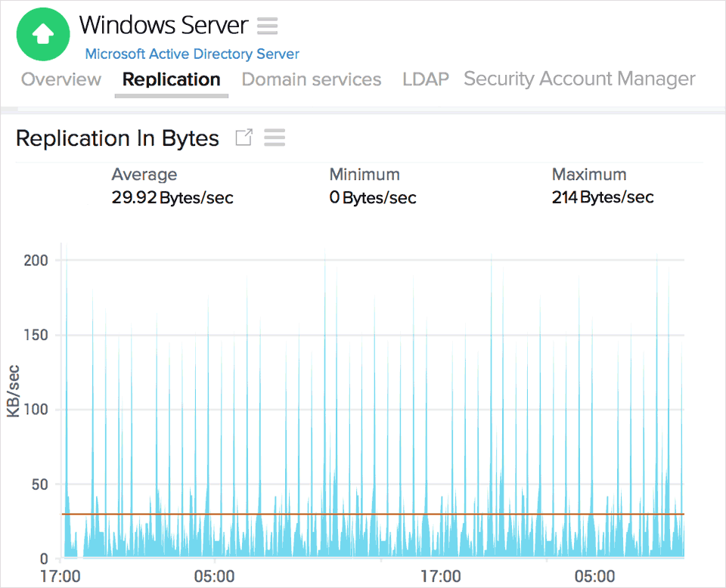
Task: Open the Security Account Manager tab
Action: coord(579,79)
